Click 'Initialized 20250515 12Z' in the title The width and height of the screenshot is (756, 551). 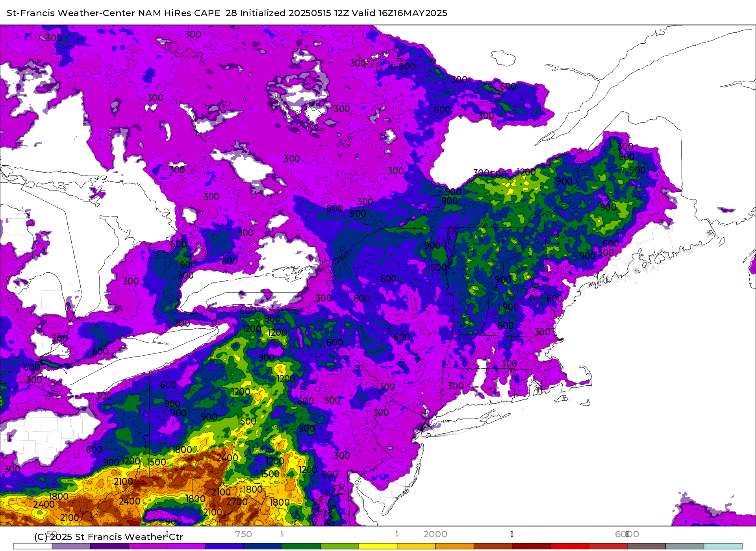click(x=295, y=13)
